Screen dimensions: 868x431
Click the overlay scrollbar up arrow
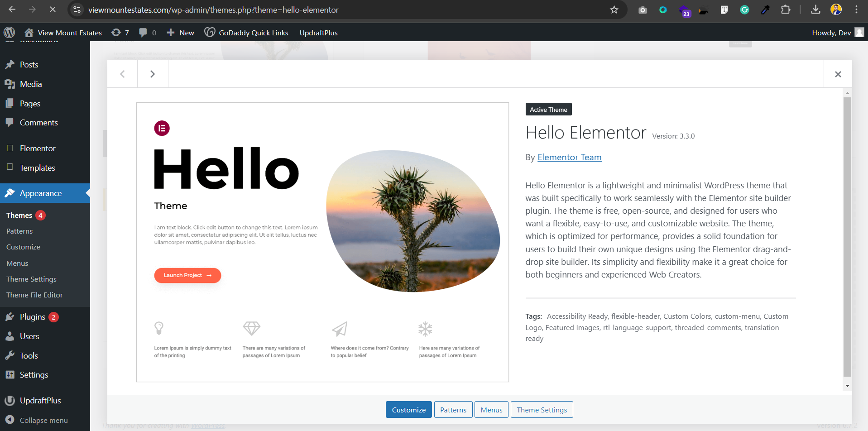847,93
